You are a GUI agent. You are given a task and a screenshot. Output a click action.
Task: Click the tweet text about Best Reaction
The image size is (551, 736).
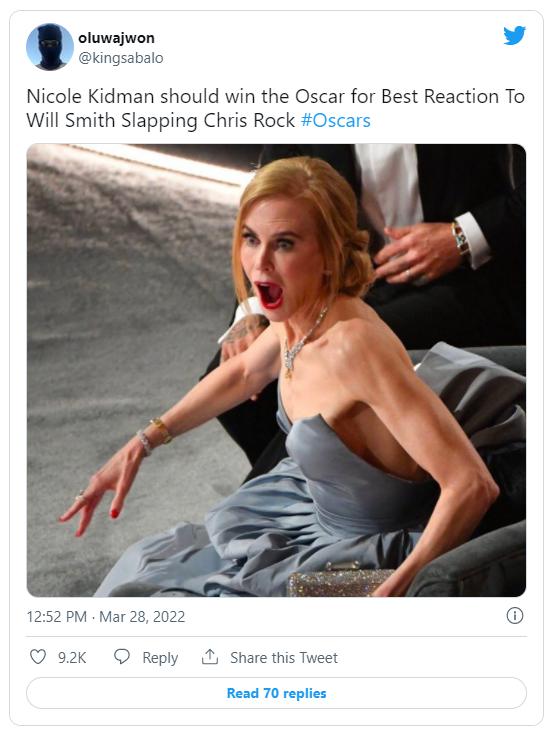coord(276,108)
